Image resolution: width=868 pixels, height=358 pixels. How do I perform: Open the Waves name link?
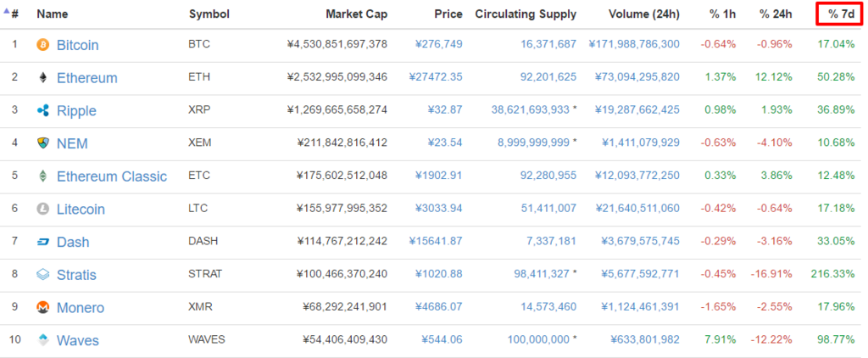pos(77,340)
